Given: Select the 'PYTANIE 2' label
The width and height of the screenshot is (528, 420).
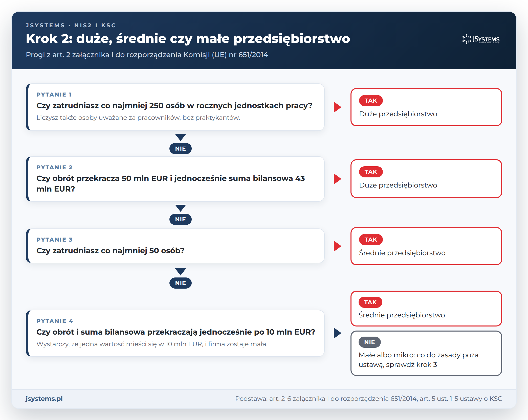Looking at the screenshot, I should (x=54, y=167).
